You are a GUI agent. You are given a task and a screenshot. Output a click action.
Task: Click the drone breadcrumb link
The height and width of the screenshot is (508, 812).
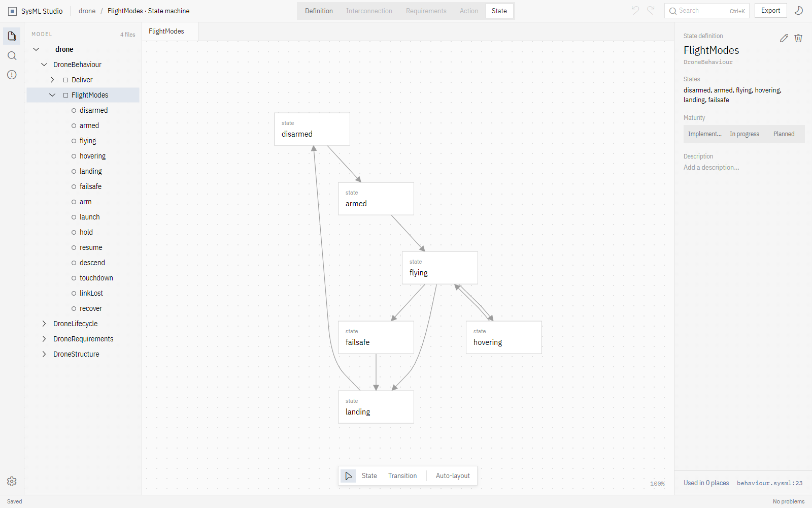87,11
